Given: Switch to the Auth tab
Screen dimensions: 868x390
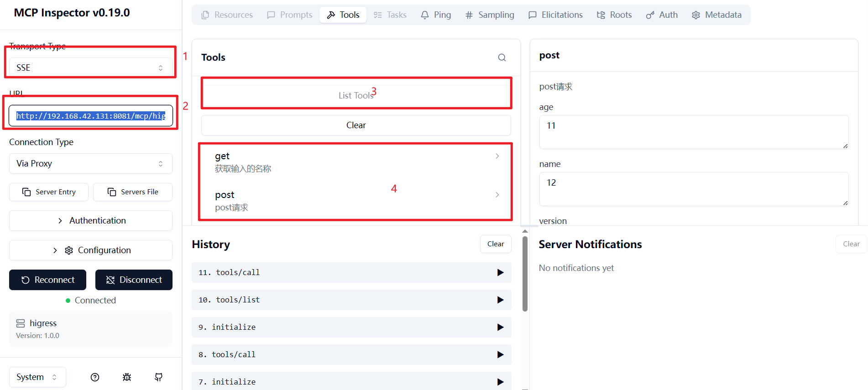Looking at the screenshot, I should pos(662,15).
